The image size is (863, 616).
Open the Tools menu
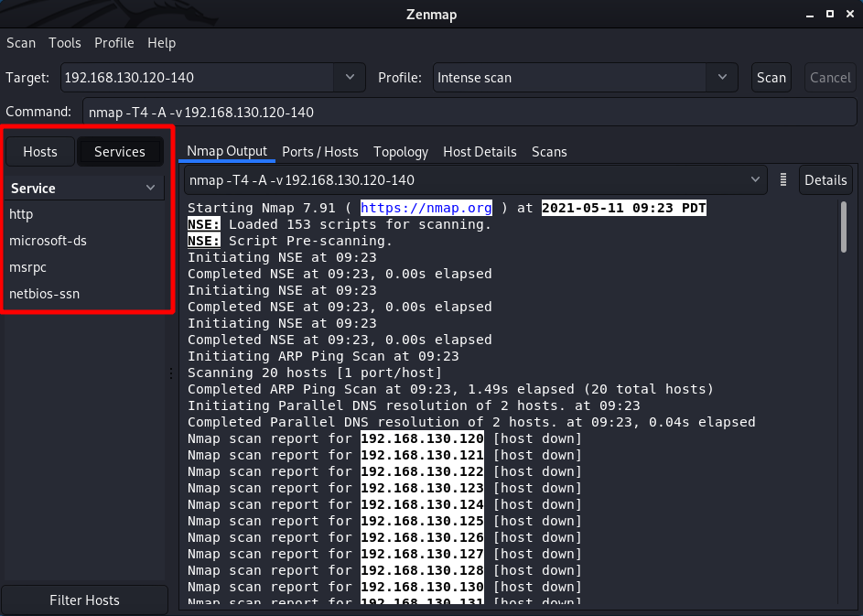click(x=64, y=43)
